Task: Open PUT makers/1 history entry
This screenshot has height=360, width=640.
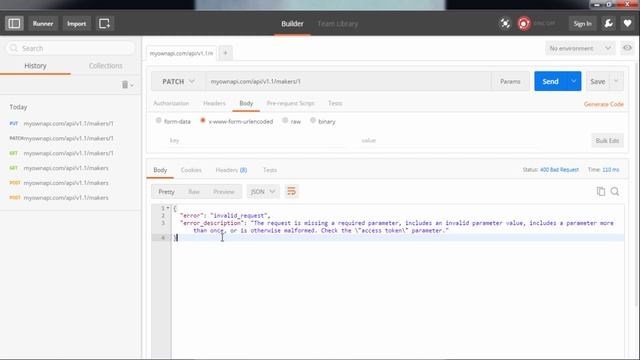Action: pyautogui.click(x=70, y=123)
